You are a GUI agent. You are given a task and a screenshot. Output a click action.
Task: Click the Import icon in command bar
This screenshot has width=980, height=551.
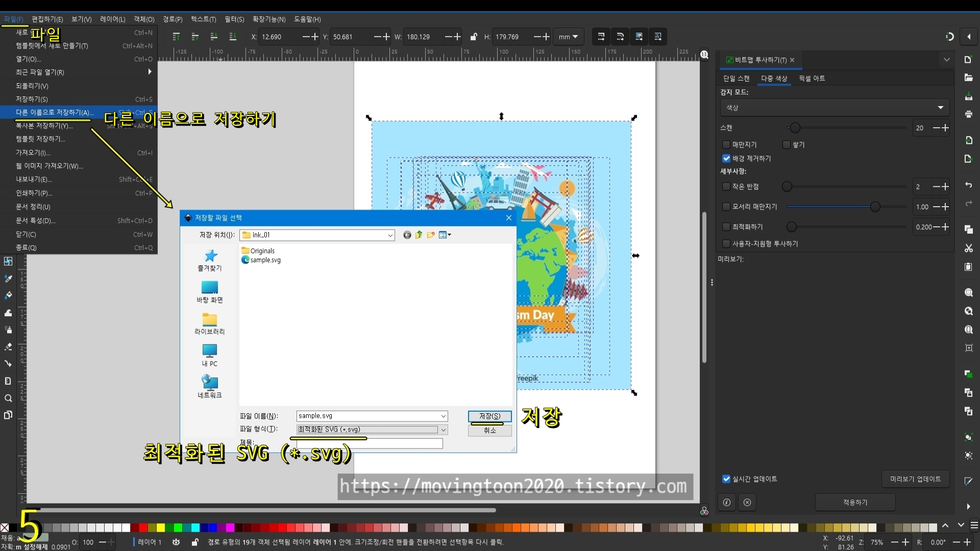tap(968, 140)
